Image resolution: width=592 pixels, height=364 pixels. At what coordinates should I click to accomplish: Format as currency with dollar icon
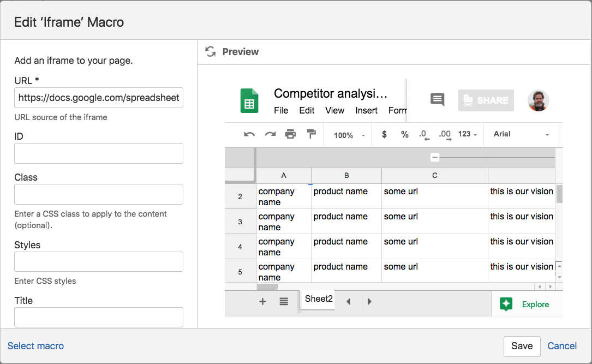click(384, 134)
